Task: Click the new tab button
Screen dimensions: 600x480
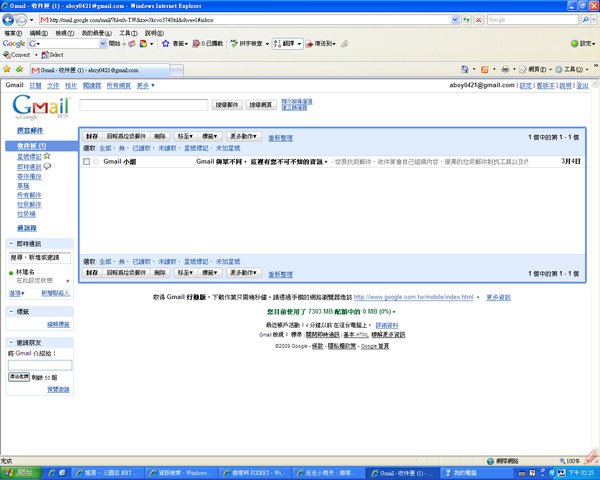Action: coord(176,70)
